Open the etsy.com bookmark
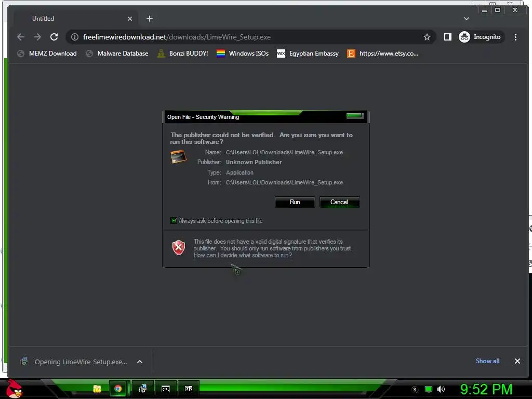This screenshot has height=399, width=532. pyautogui.click(x=383, y=54)
